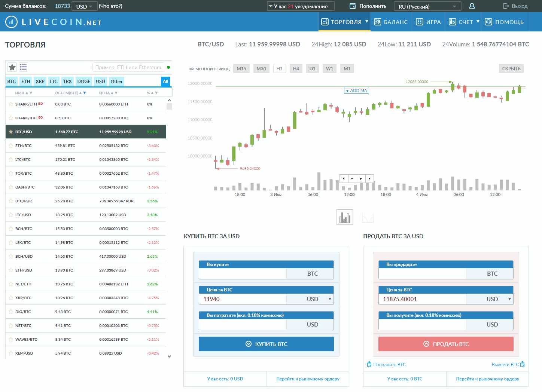The height and width of the screenshot is (392, 542).
Task: Select the depth chart type icon
Action: pos(368,217)
